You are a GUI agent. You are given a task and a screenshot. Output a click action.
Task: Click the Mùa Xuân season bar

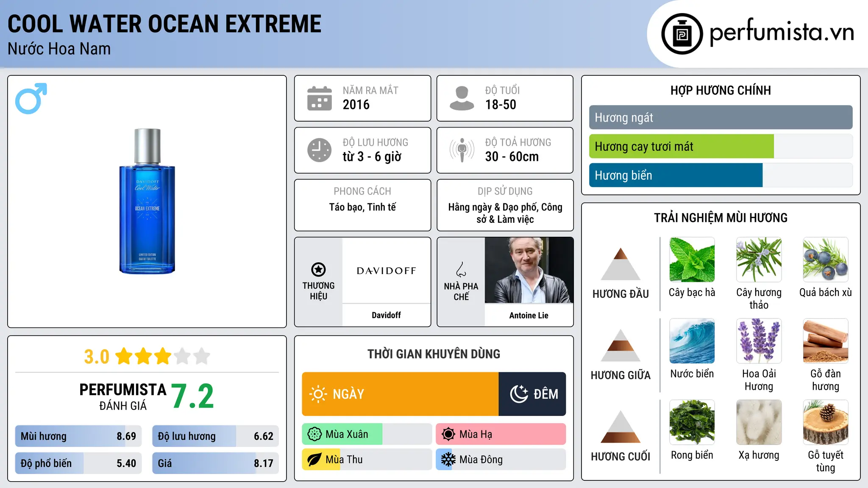pyautogui.click(x=367, y=434)
